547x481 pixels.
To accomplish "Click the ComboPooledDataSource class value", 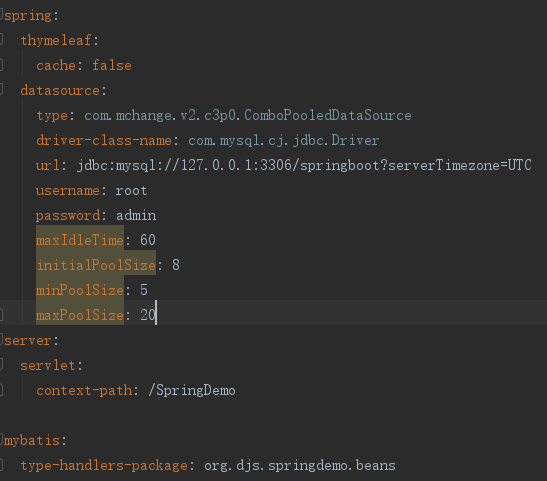I will point(248,115).
